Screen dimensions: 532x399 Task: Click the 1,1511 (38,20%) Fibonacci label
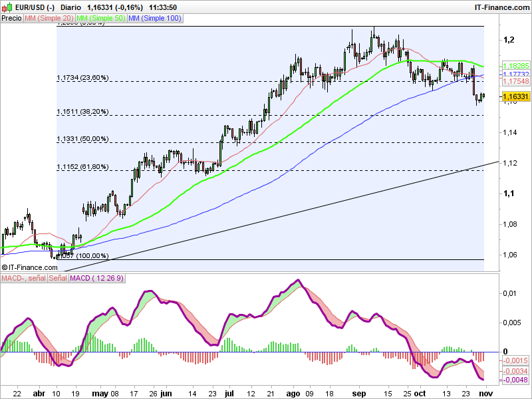click(x=82, y=112)
